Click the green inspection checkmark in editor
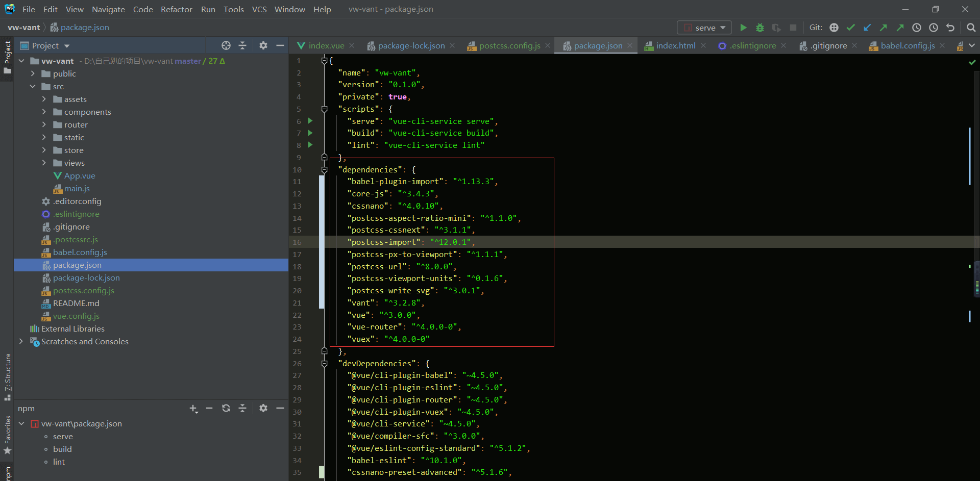The width and height of the screenshot is (980, 481). pos(972,62)
